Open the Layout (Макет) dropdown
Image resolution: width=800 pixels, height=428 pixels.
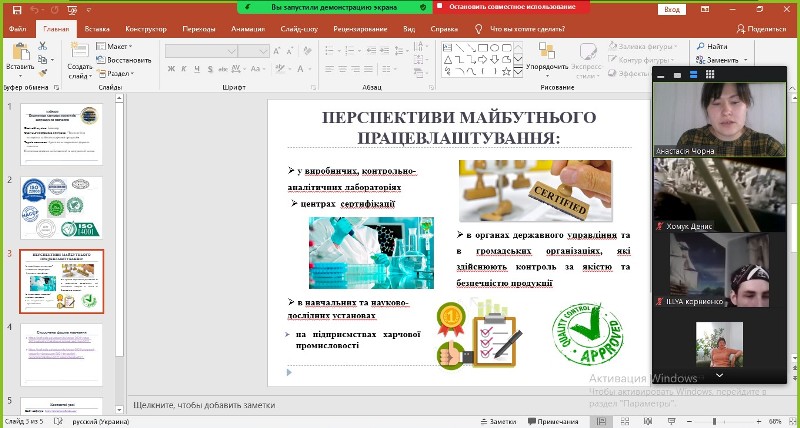point(117,46)
